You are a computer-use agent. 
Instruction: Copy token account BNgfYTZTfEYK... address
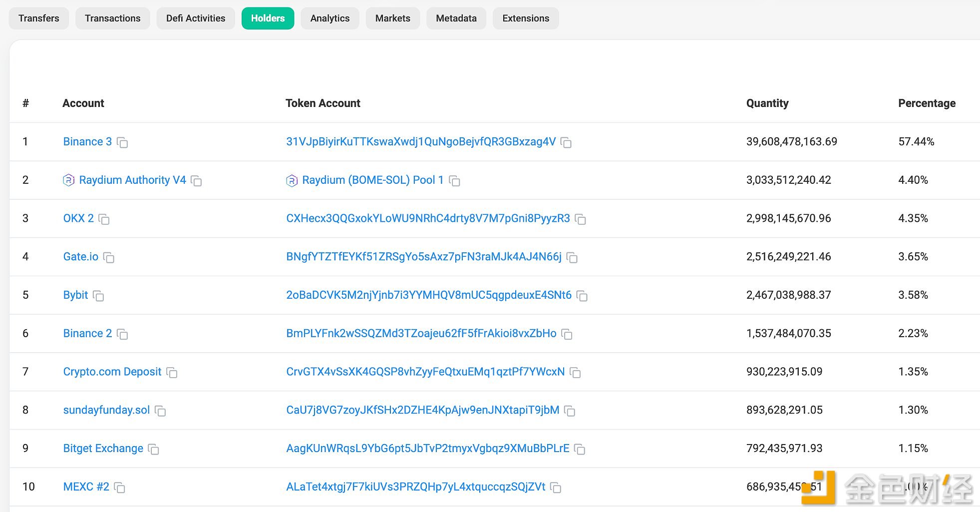572,258
